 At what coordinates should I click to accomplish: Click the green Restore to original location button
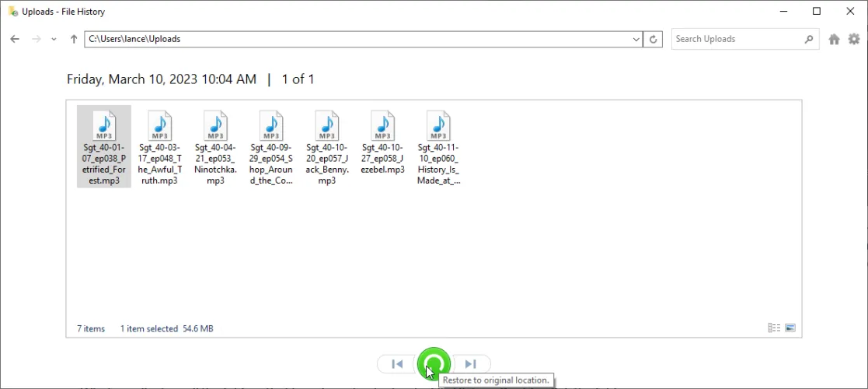pos(434,363)
